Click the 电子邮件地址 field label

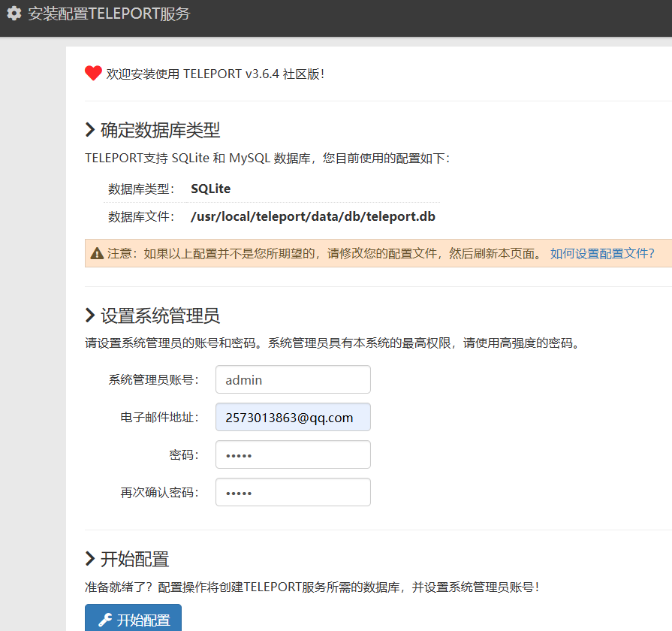tap(159, 417)
